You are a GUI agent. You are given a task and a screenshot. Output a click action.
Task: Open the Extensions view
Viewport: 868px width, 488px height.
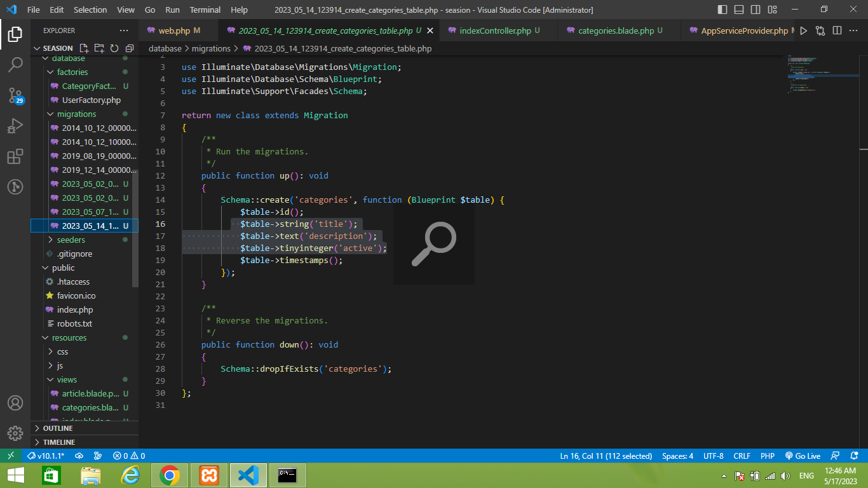click(15, 156)
